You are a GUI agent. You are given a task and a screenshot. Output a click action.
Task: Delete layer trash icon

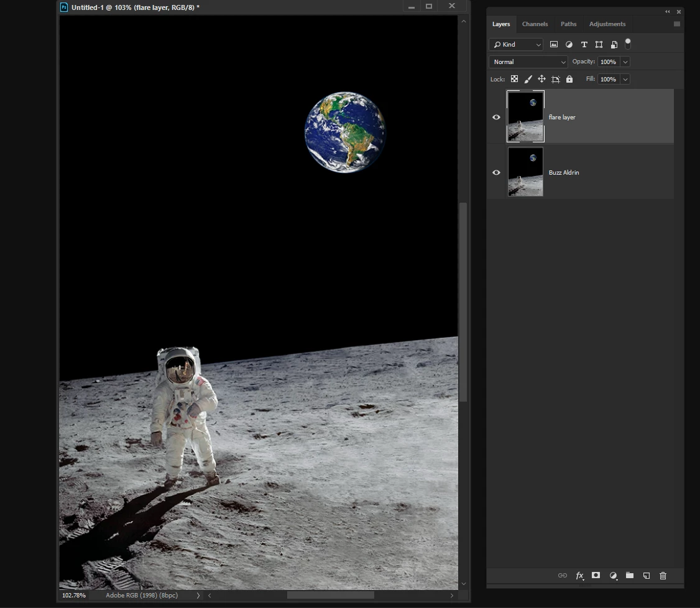[663, 576]
